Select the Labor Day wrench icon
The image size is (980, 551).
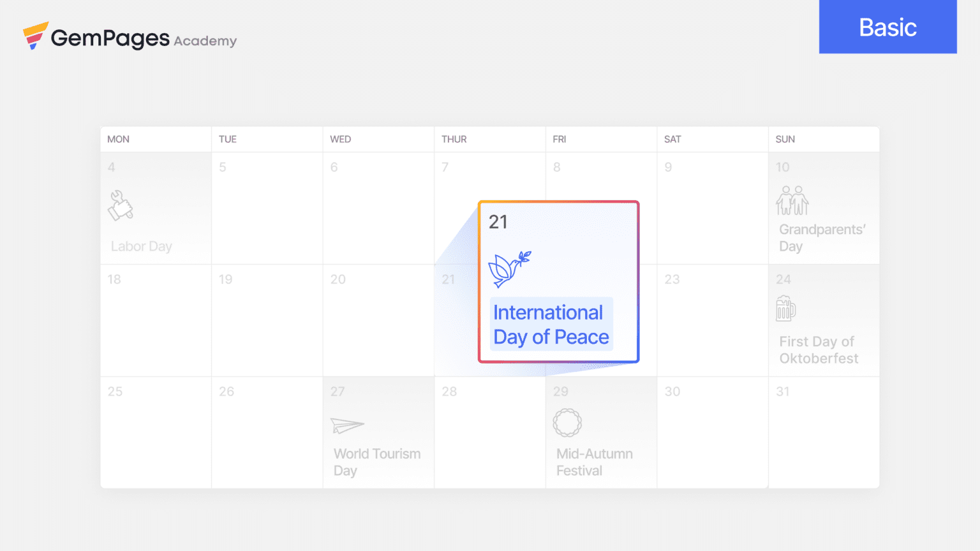(120, 205)
